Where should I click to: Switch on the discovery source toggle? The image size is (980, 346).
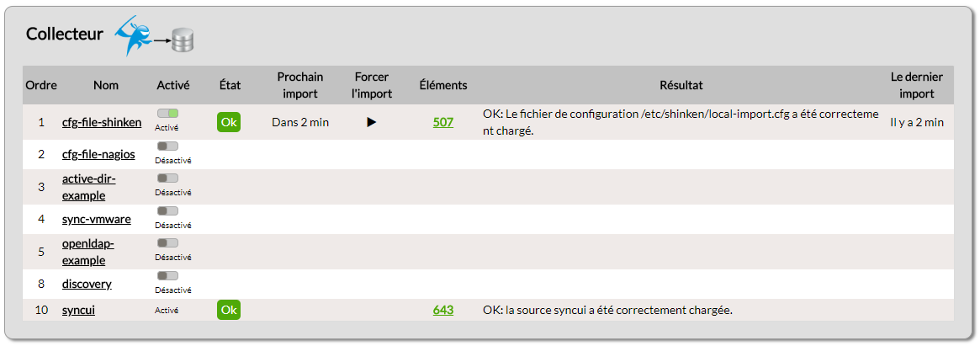[167, 276]
